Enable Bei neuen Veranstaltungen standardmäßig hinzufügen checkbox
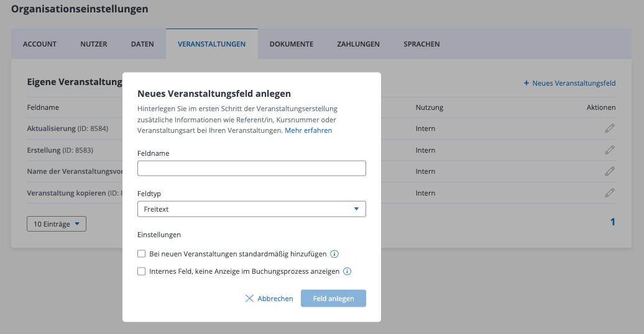Image resolution: width=644 pixels, height=334 pixels. (x=142, y=254)
